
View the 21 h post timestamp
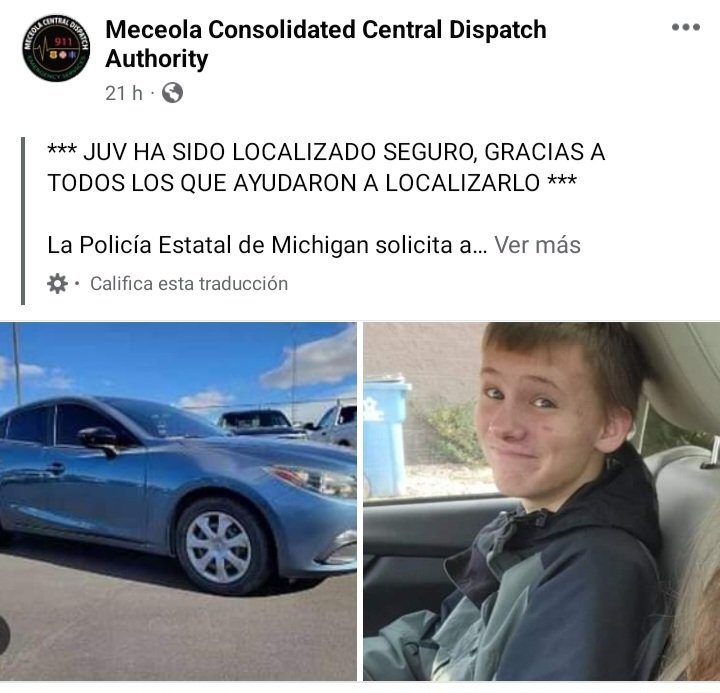124,93
